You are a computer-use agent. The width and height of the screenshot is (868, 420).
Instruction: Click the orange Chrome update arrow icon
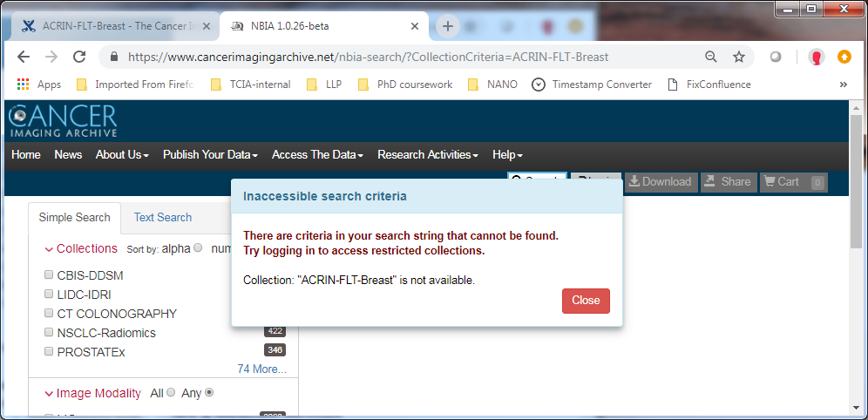point(844,57)
